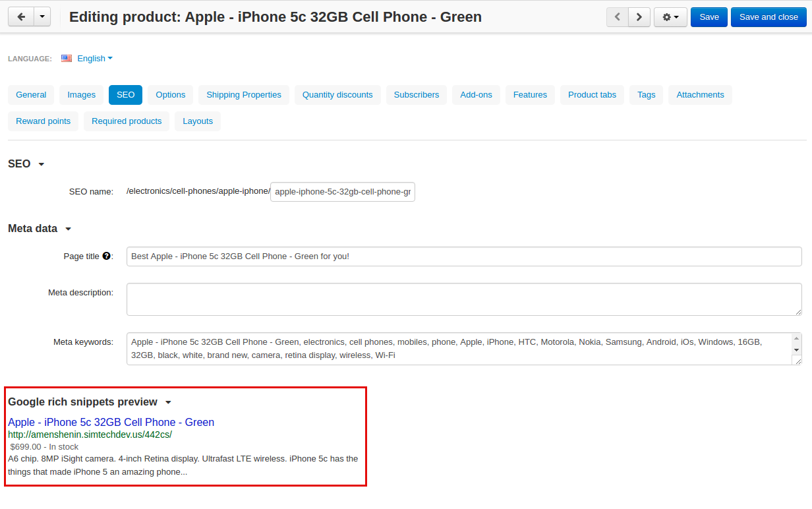Click the Page title help icon

click(106, 256)
